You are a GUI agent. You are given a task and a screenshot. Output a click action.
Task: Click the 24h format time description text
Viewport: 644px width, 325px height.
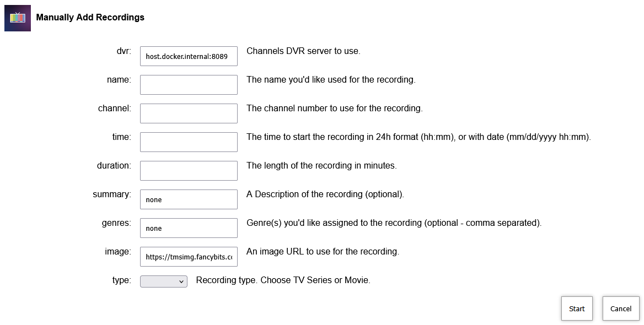click(x=418, y=137)
